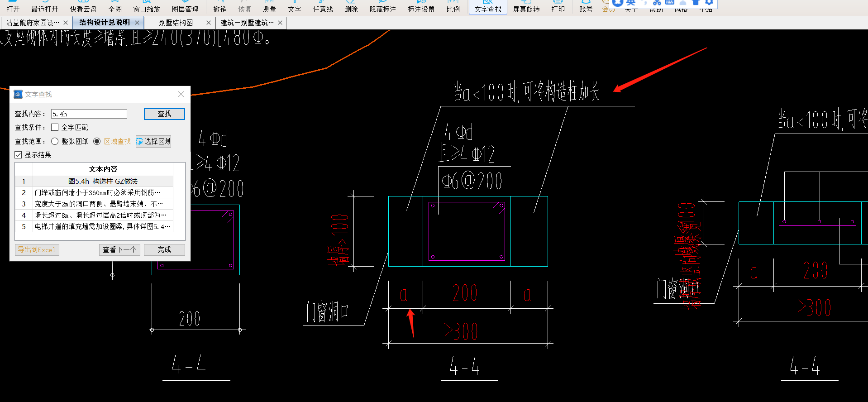This screenshot has width=868, height=402.
Task: Click drawing text 当a<100时,可将构造柱加长 in the middle detail
Action: point(527,92)
